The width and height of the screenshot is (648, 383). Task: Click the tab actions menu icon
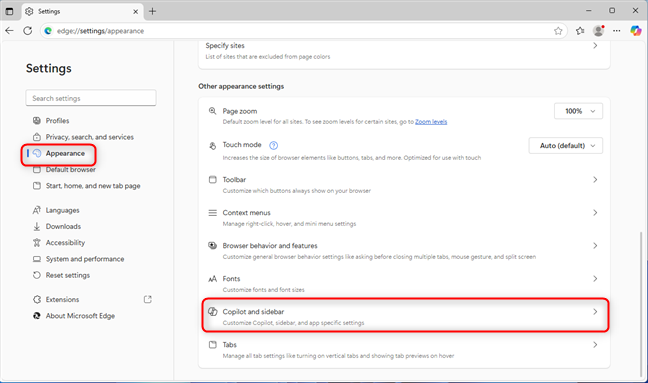pos(9,11)
